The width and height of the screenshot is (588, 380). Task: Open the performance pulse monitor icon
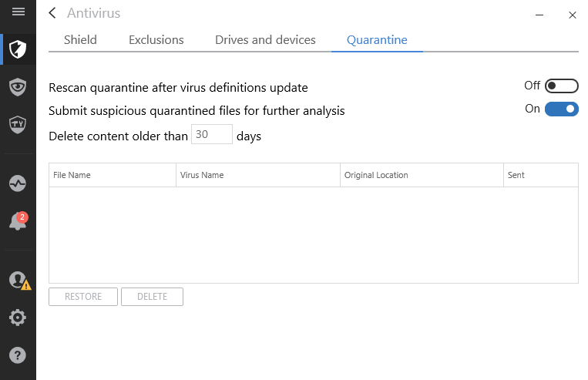coord(18,183)
